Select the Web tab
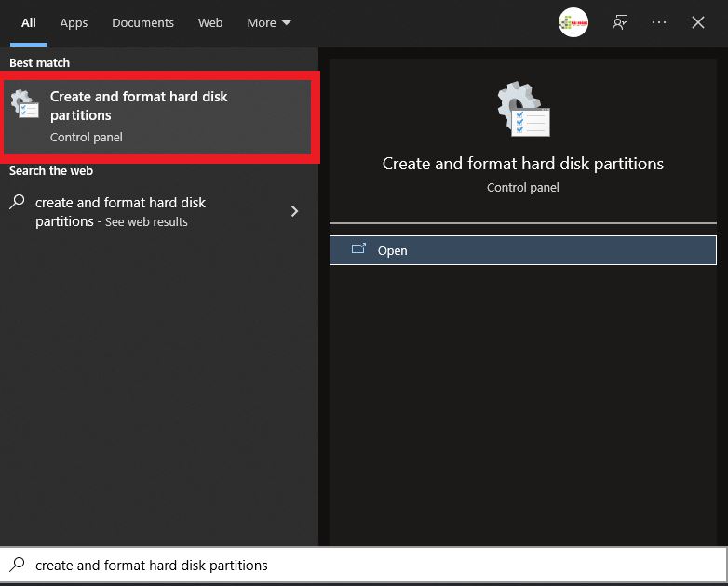The height and width of the screenshot is (586, 728). (x=210, y=23)
